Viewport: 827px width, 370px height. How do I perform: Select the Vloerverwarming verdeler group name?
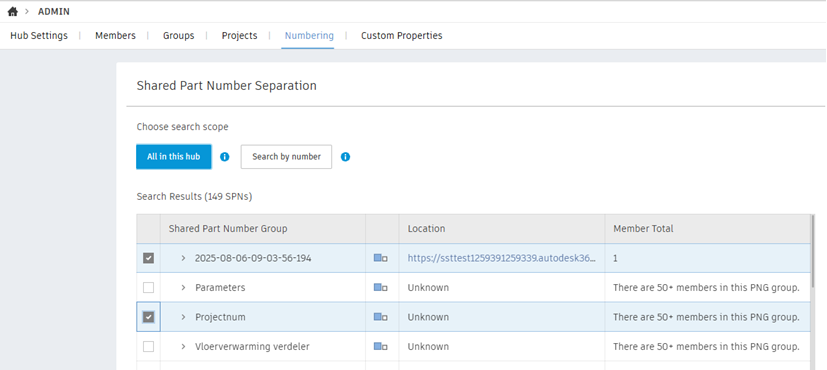click(252, 347)
